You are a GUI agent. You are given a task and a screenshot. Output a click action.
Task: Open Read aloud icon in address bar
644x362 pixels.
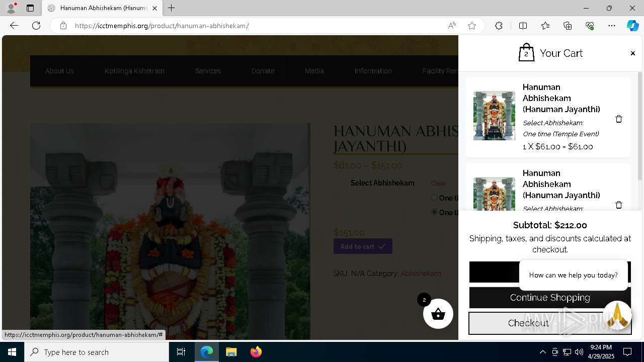click(452, 26)
